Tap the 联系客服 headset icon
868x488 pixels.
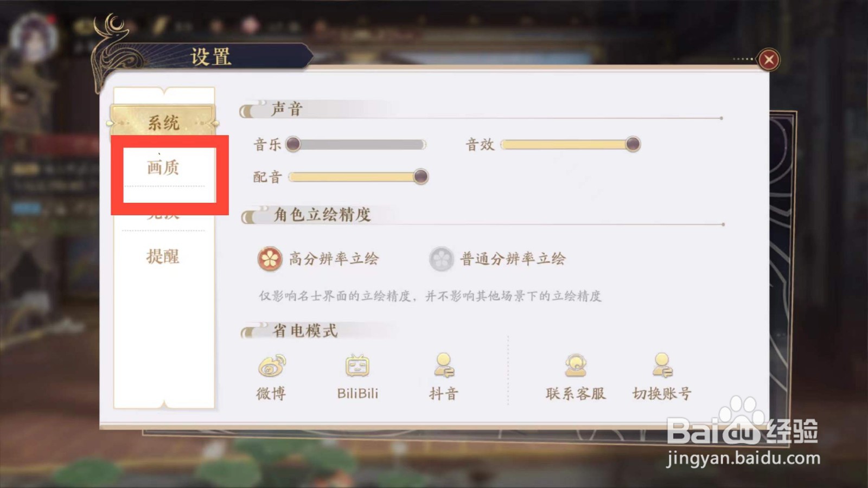tap(575, 365)
